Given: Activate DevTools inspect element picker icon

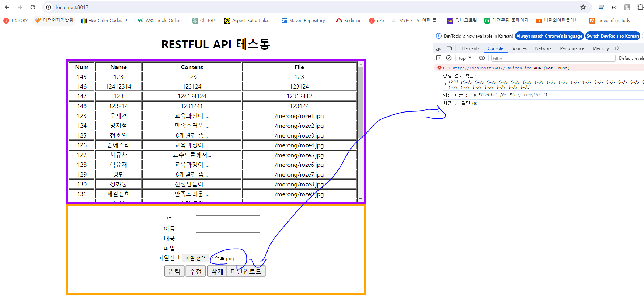Looking at the screenshot, I should 439,48.
